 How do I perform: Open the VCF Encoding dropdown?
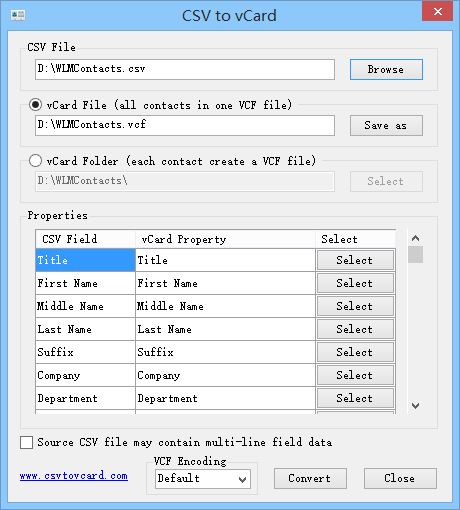(x=203, y=479)
